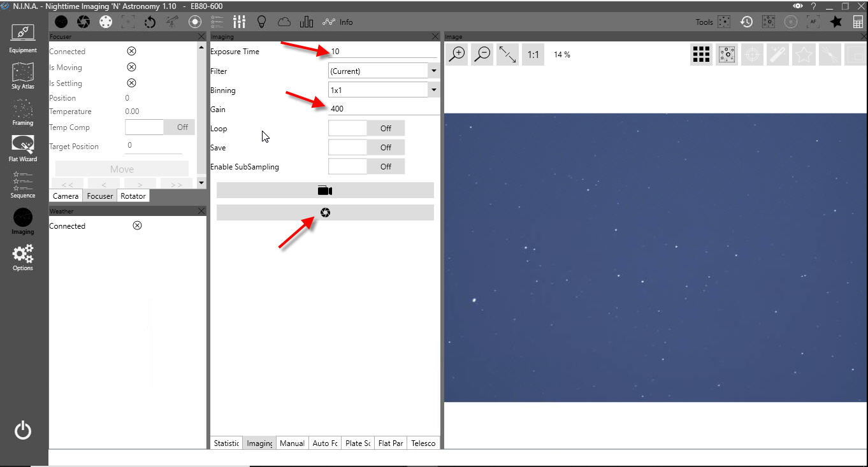Open the Options gear in sidebar
The width and height of the screenshot is (868, 467).
tap(23, 257)
